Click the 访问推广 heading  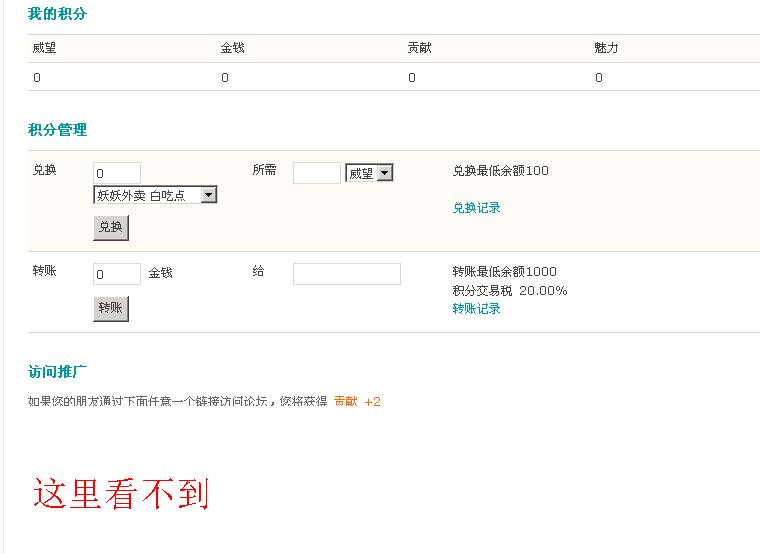click(57, 372)
